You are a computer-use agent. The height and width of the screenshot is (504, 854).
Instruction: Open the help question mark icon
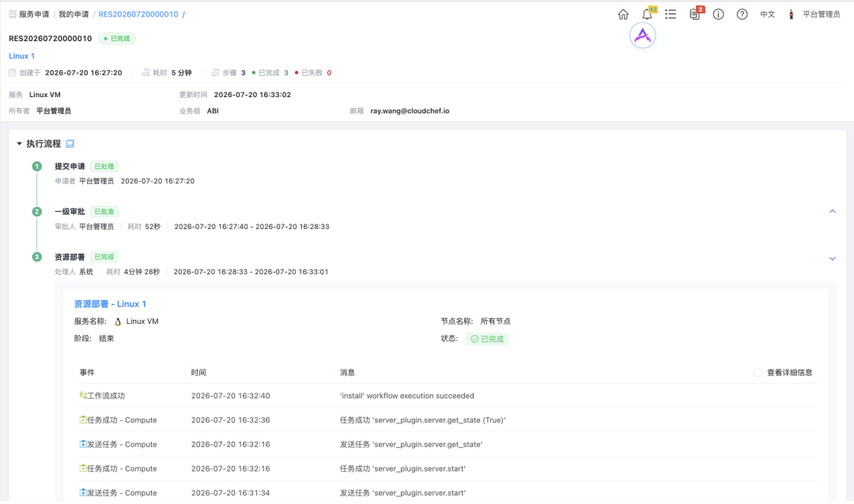click(x=742, y=15)
